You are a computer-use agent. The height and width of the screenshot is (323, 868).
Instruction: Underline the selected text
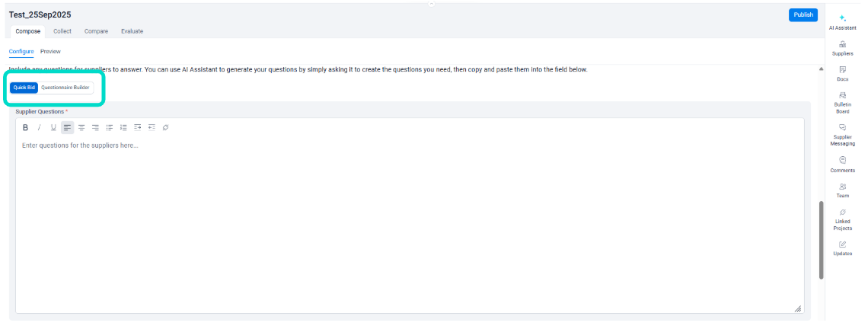point(53,127)
